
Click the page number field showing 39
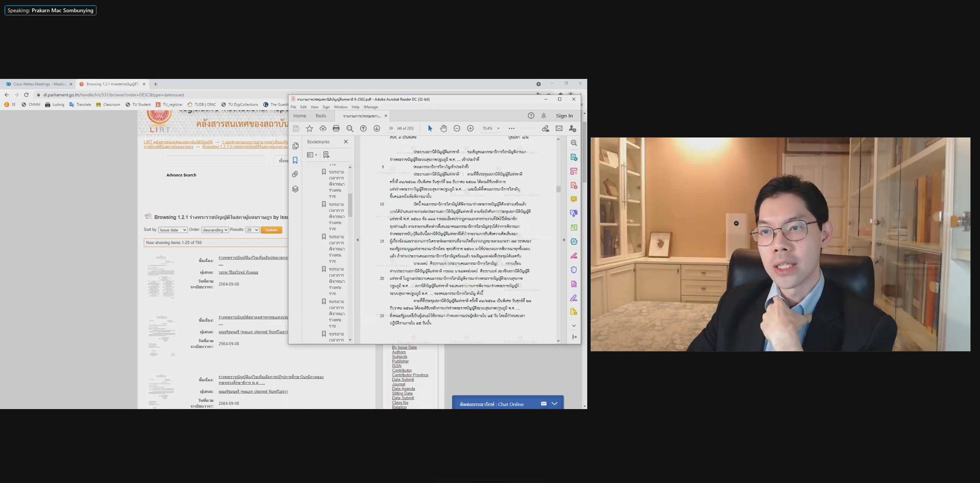390,128
